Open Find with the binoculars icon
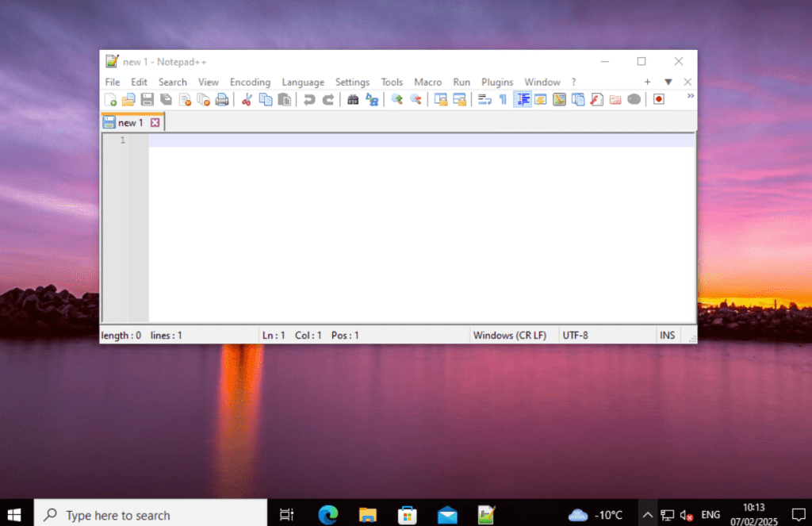Image resolution: width=812 pixels, height=526 pixels. point(353,99)
